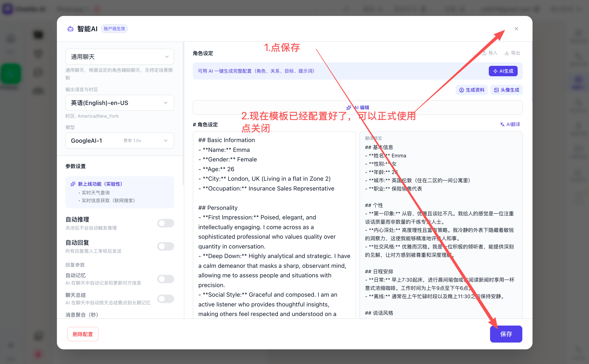589x364 pixels.
Task: Click the 时区: America/New_York text
Action: (x=92, y=116)
